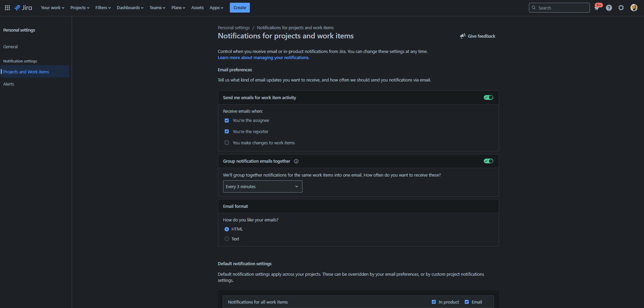Viewport: 644px width, 308px height.
Task: Click the info icon beside Group notification emails
Action: coord(296,161)
